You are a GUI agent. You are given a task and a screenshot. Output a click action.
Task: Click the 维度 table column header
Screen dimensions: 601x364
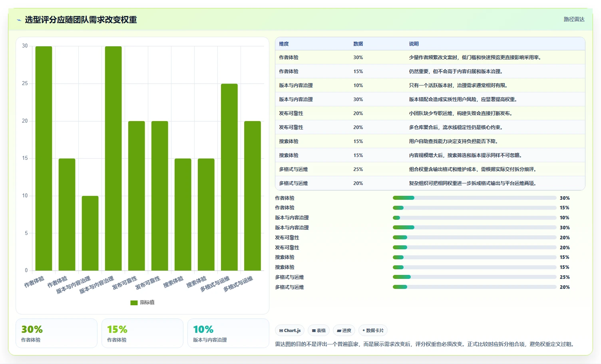pos(284,44)
